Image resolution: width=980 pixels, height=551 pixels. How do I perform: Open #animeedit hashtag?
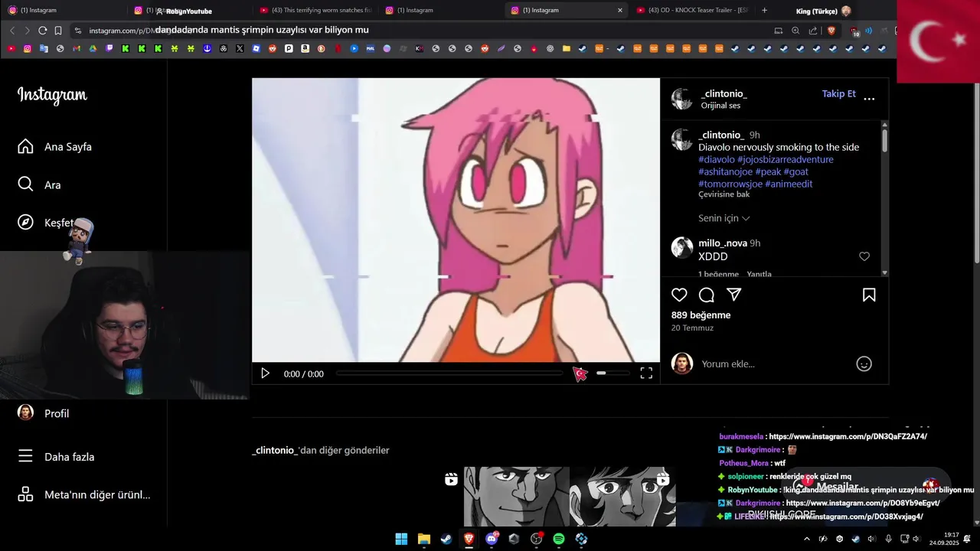tap(789, 184)
